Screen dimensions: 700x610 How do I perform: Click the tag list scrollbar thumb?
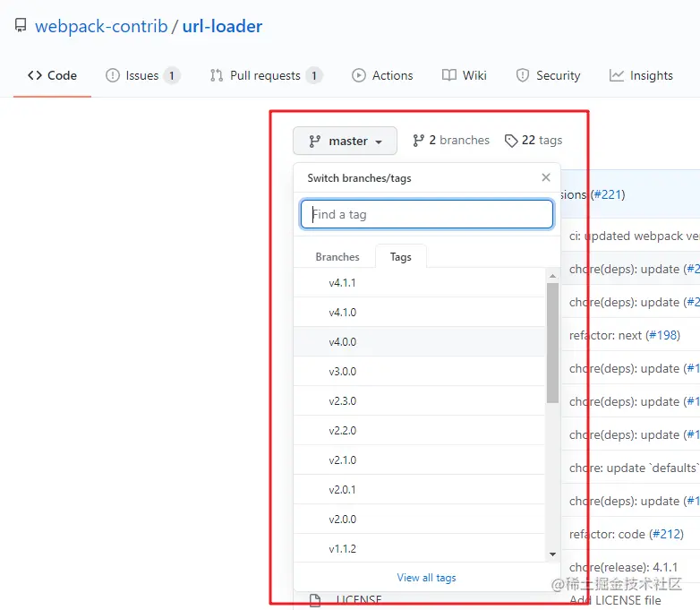(552, 343)
